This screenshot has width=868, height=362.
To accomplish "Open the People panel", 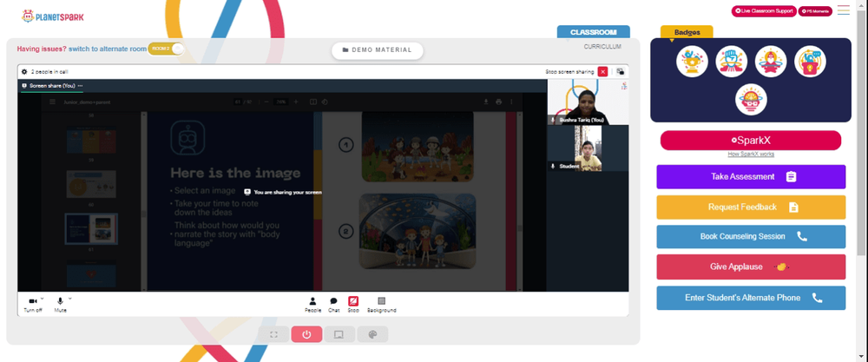I will [x=312, y=305].
